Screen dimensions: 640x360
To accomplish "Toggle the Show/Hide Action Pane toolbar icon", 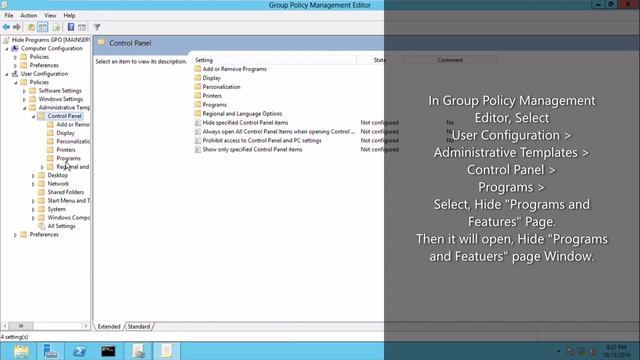I will 82,27.
